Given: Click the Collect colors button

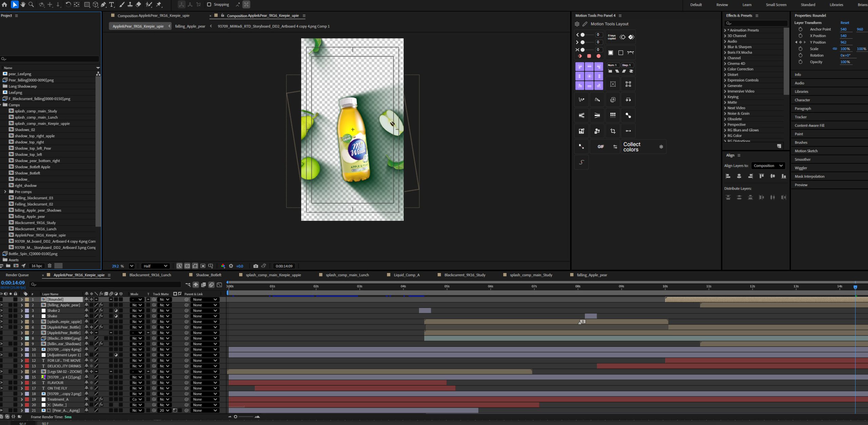Looking at the screenshot, I should pos(631,147).
